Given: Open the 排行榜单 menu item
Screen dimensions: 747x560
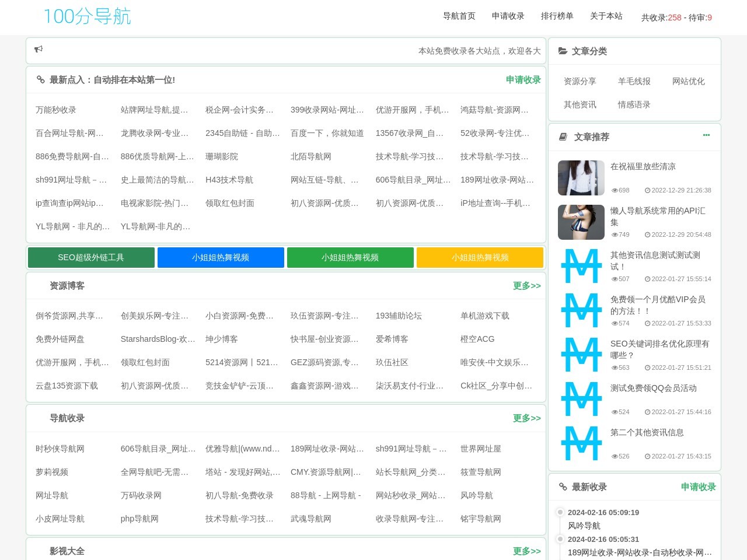Looking at the screenshot, I should coord(557,16).
